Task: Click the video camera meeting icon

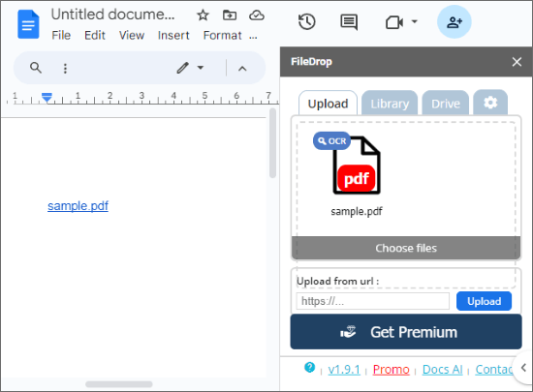Action: (x=394, y=22)
